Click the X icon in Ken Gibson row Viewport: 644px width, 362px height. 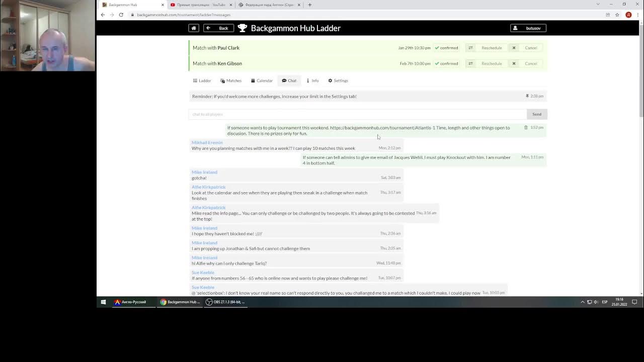coord(514,63)
